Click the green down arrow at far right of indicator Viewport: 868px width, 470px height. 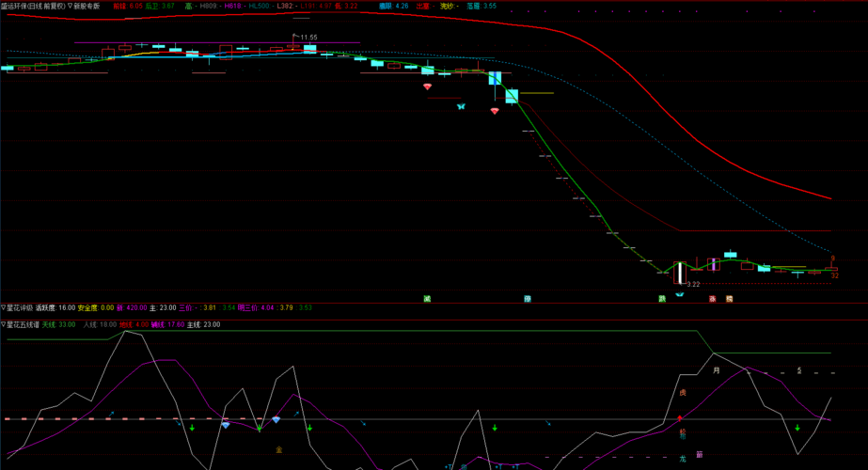point(797,428)
